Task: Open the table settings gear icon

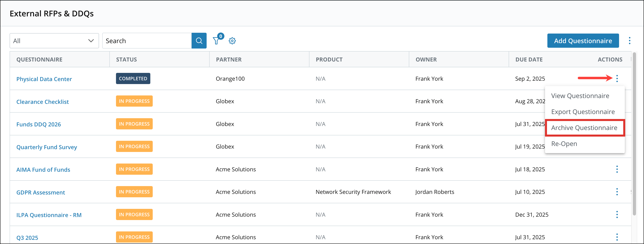Action: 232,41
